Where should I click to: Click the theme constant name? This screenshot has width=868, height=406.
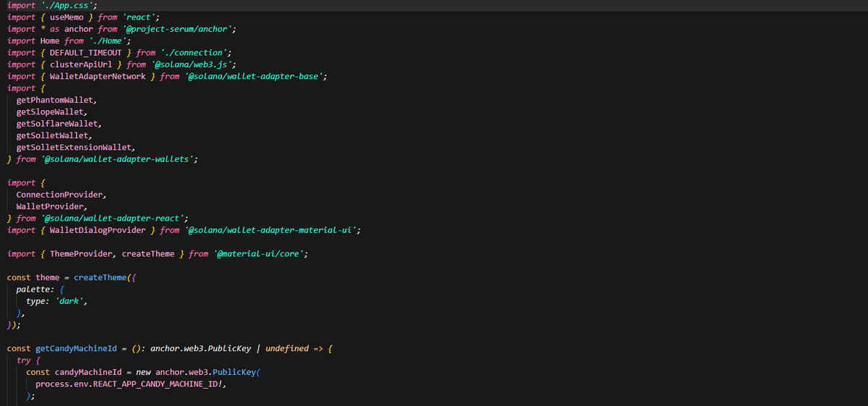click(48, 277)
